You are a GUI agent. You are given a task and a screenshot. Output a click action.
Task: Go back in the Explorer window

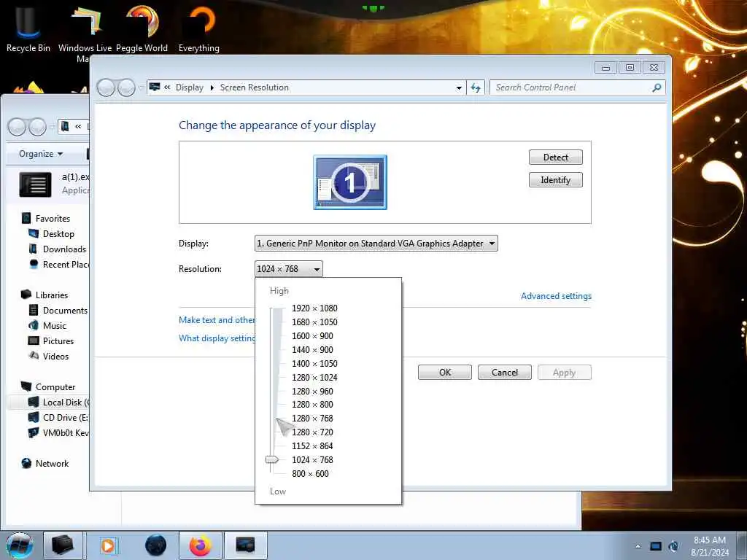(x=17, y=127)
